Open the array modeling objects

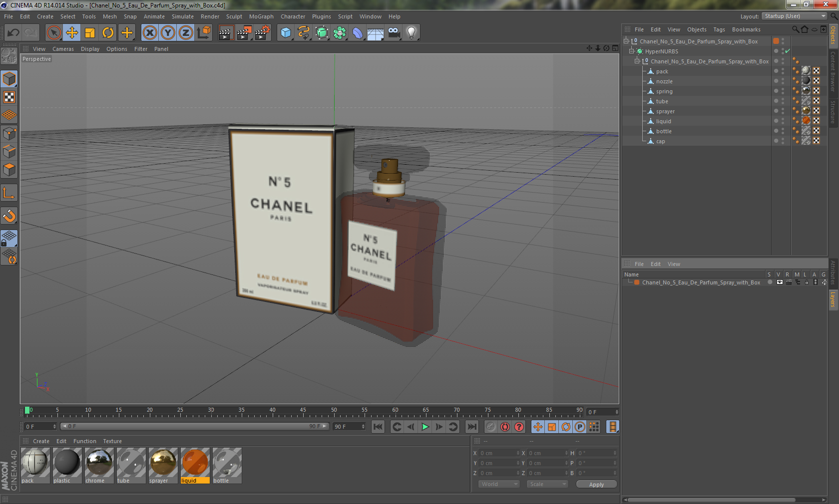pos(340,33)
